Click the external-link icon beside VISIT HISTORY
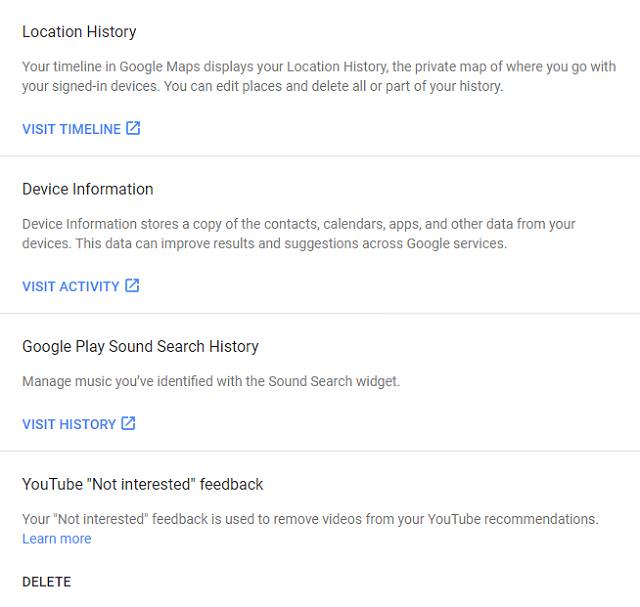The image size is (640, 607). pyautogui.click(x=128, y=423)
